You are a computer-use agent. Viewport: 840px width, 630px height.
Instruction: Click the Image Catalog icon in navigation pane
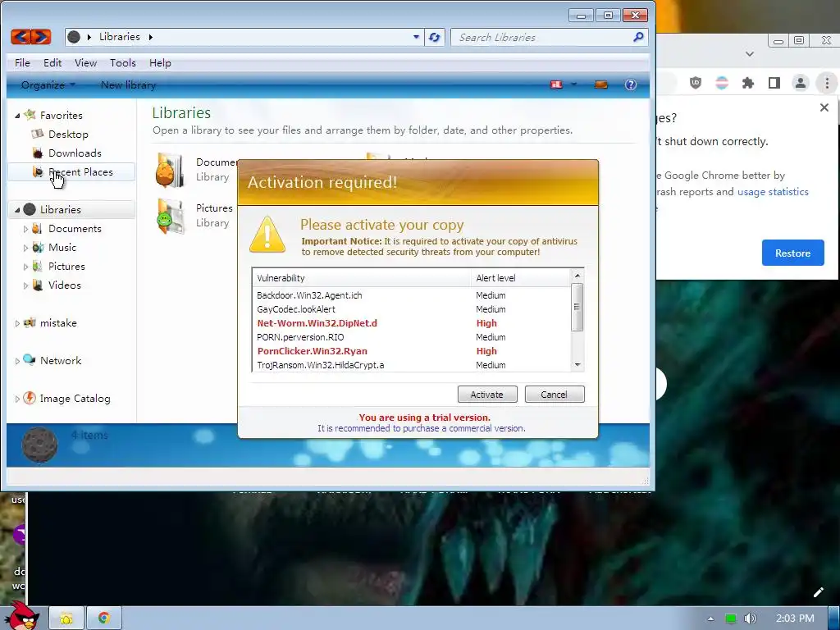pyautogui.click(x=30, y=398)
